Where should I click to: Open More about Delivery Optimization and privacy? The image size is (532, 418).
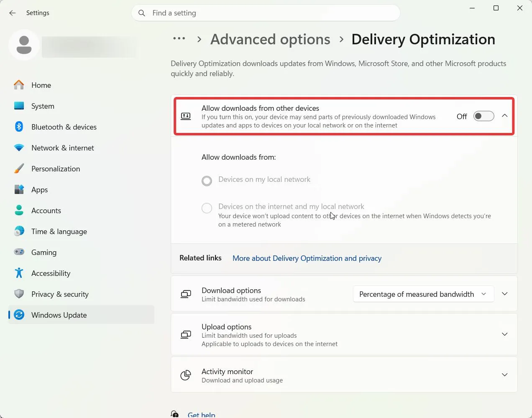(x=307, y=258)
